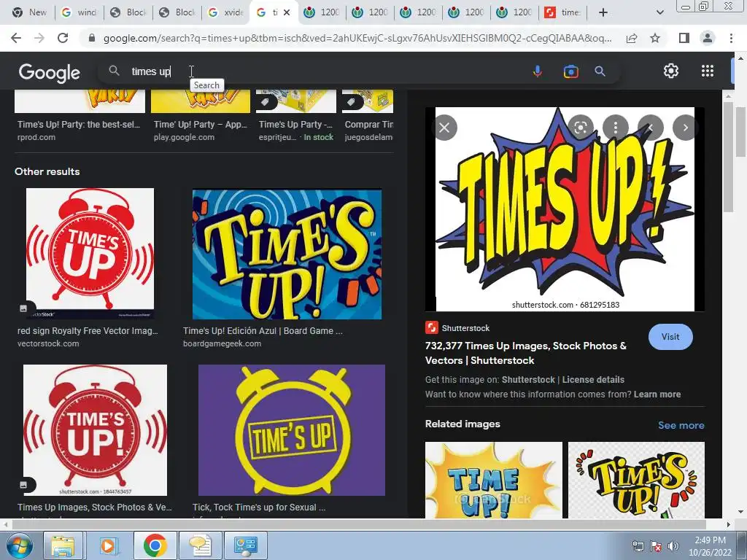Open 'Time's Up! Party: the best-sel...' result
Image resolution: width=747 pixels, height=560 pixels.
(x=79, y=124)
